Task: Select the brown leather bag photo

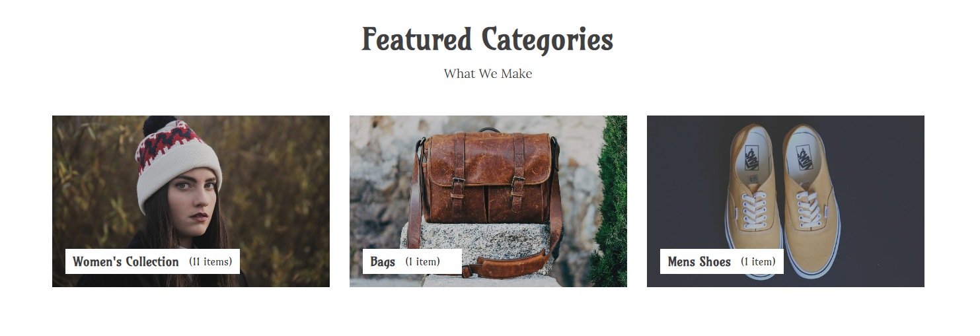Action: point(488,201)
